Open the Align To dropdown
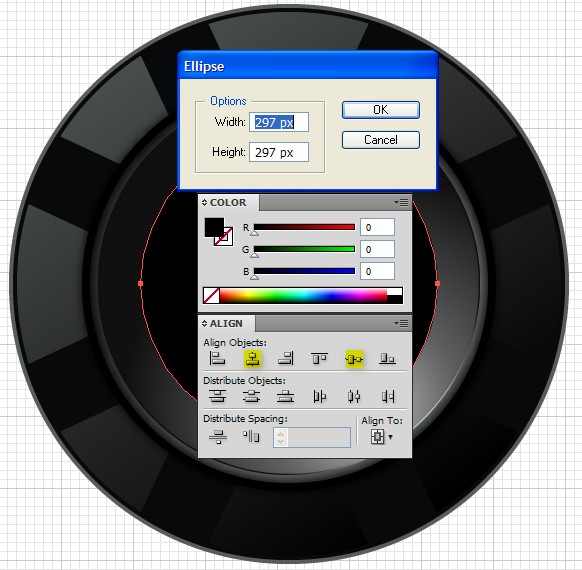582x570 pixels. click(382, 437)
